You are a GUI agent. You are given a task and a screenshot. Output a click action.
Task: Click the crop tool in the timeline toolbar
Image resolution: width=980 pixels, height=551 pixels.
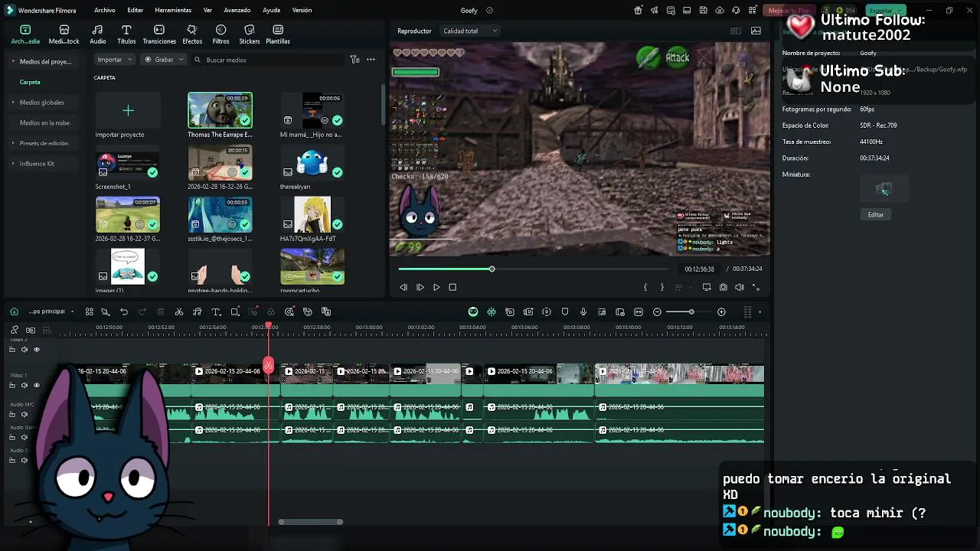tap(235, 311)
